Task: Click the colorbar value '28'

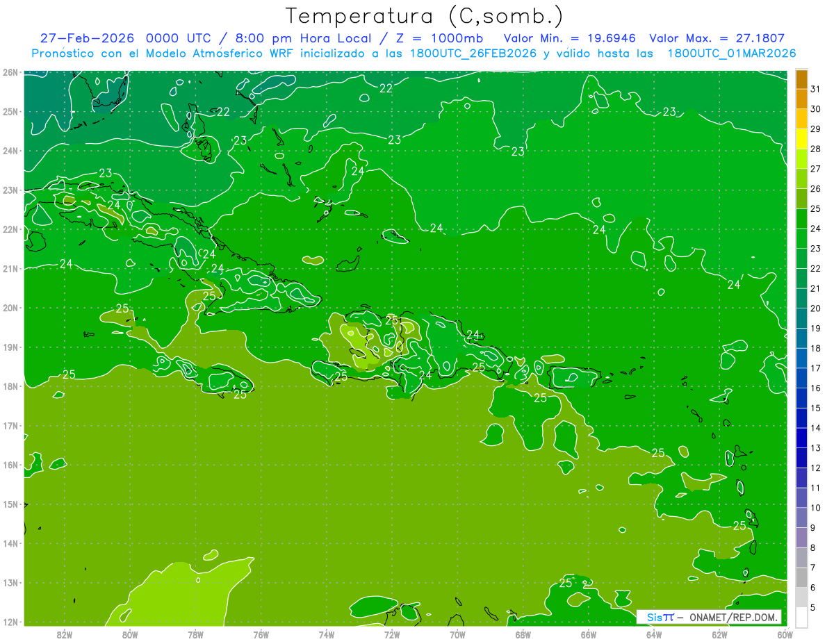Action: click(815, 149)
